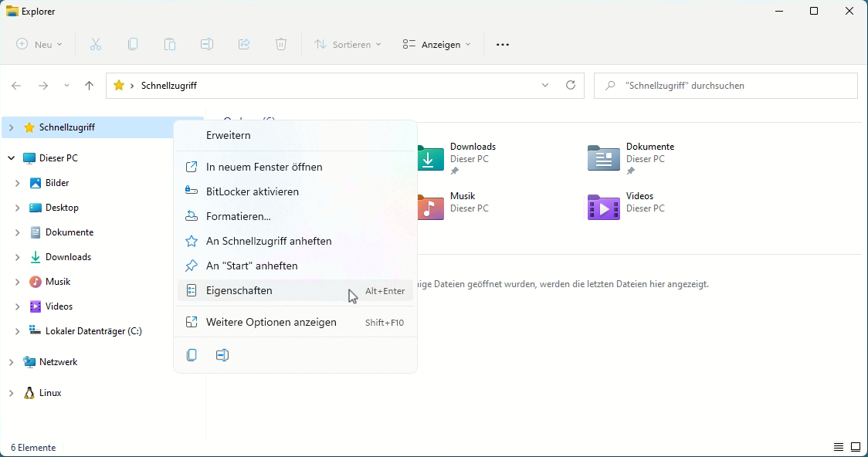Expand the Downloads tree node
868x457 pixels.
(17, 257)
